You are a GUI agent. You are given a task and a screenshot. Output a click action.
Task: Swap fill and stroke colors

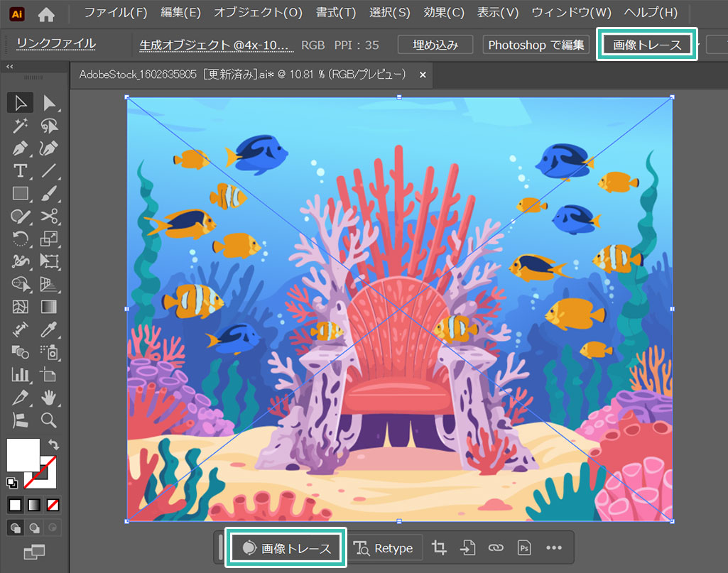53,444
